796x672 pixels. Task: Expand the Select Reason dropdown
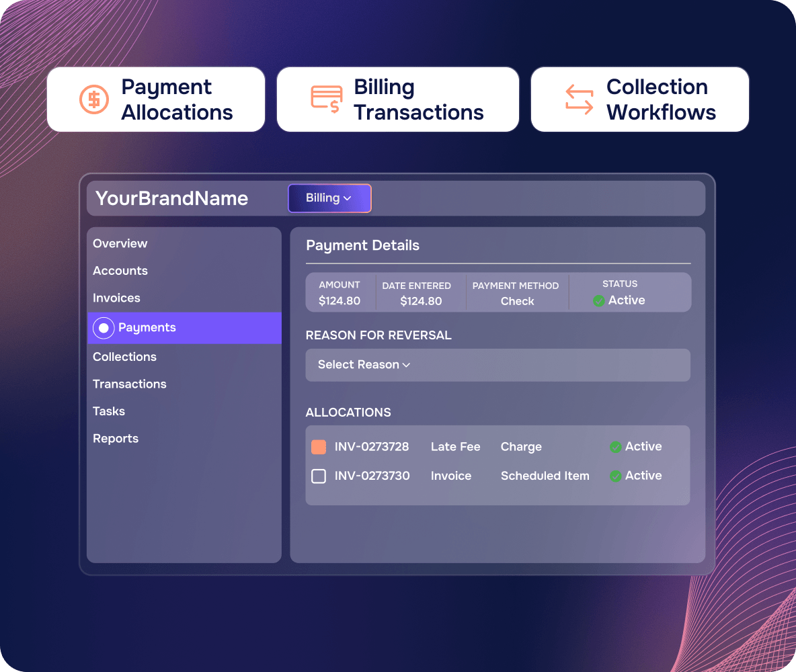(x=497, y=365)
